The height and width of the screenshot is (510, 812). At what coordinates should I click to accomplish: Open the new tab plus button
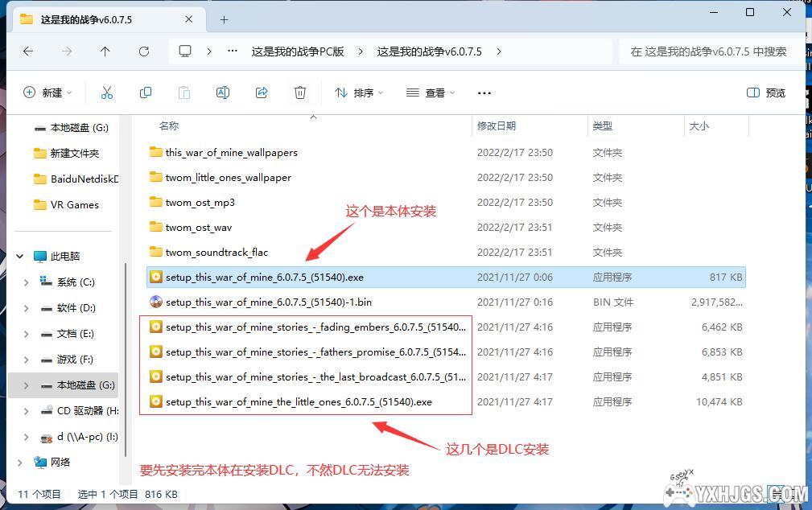pyautogui.click(x=225, y=19)
